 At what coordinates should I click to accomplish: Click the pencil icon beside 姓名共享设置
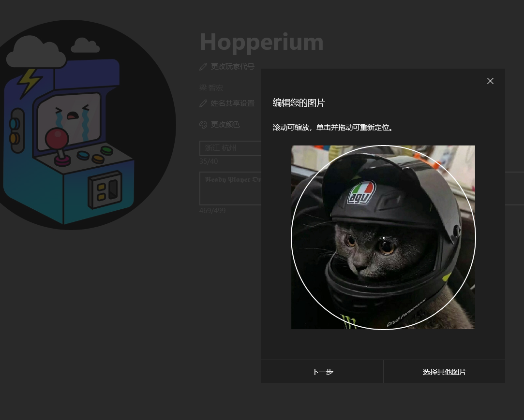203,103
